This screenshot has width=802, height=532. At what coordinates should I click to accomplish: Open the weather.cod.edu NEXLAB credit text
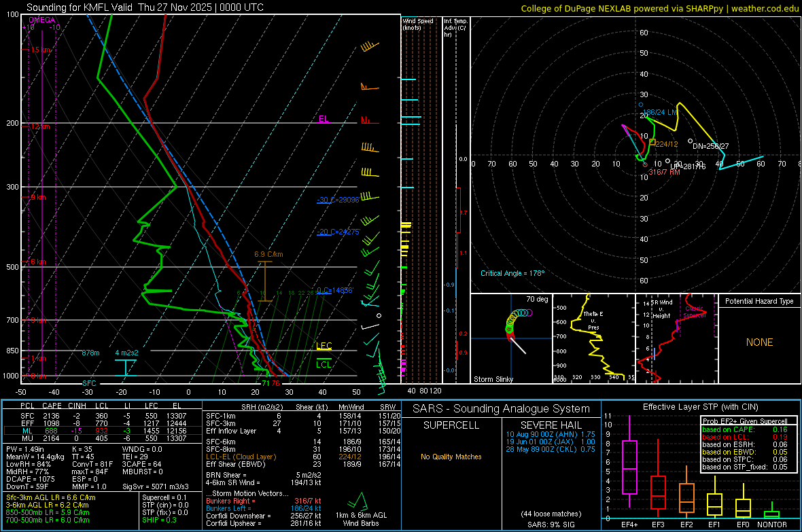659,8
